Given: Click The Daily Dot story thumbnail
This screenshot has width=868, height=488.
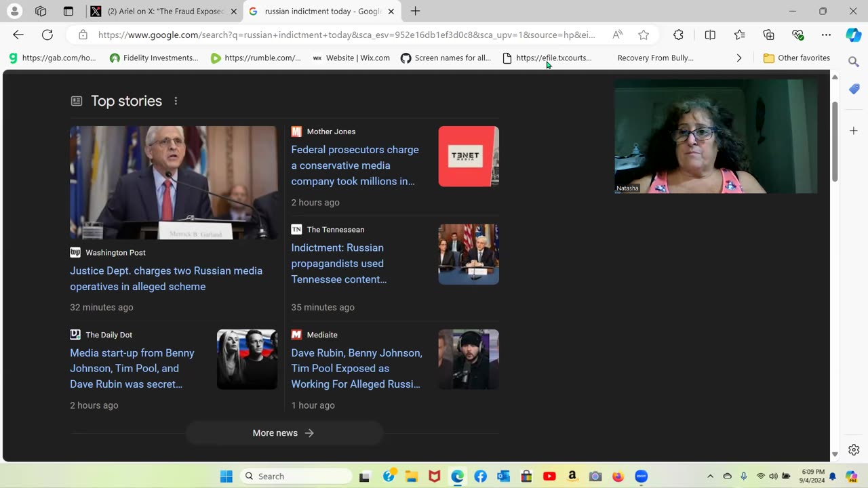Looking at the screenshot, I should click(247, 359).
